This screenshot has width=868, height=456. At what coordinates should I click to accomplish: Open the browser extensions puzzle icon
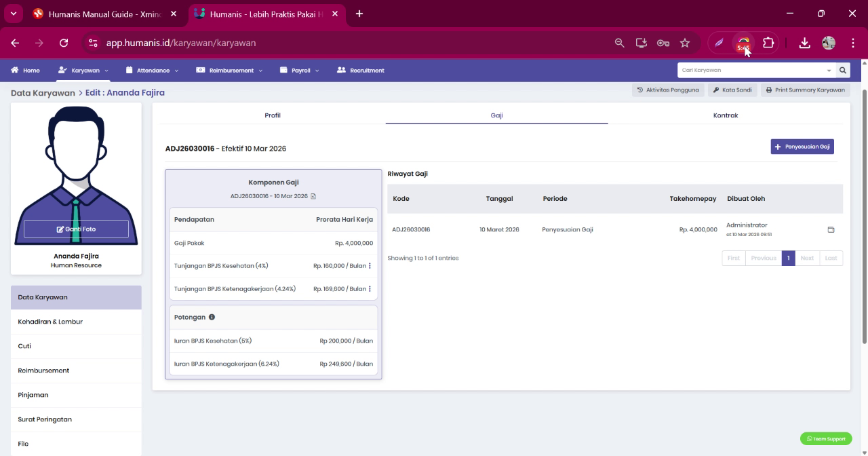(x=768, y=43)
